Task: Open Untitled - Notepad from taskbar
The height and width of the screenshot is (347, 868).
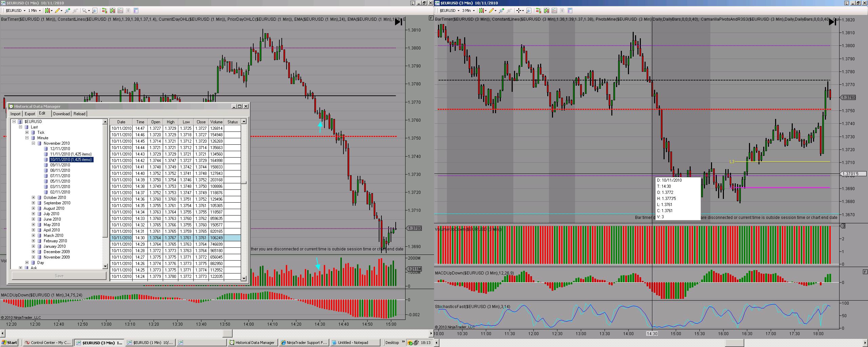Action: pyautogui.click(x=355, y=343)
